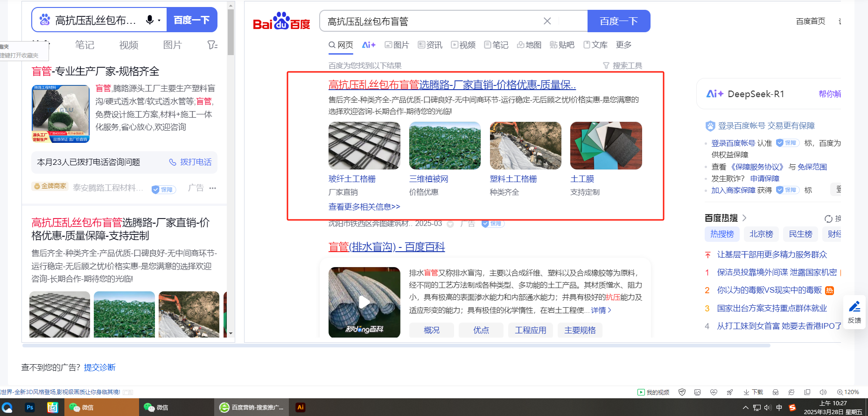This screenshot has width=868, height=416.
Task: Open the 三维植被网 thumbnail image
Action: coord(445,146)
